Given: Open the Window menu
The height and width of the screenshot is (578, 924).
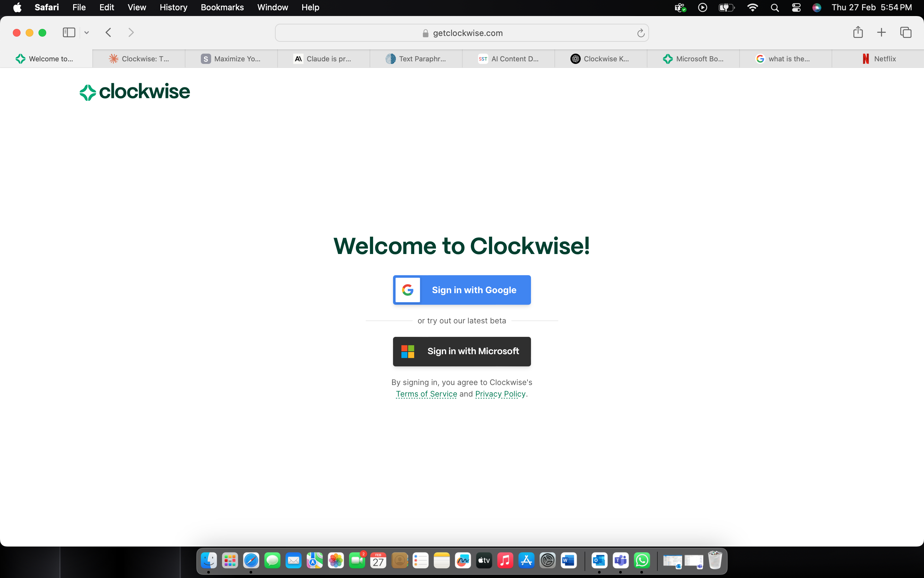Looking at the screenshot, I should pos(273,8).
